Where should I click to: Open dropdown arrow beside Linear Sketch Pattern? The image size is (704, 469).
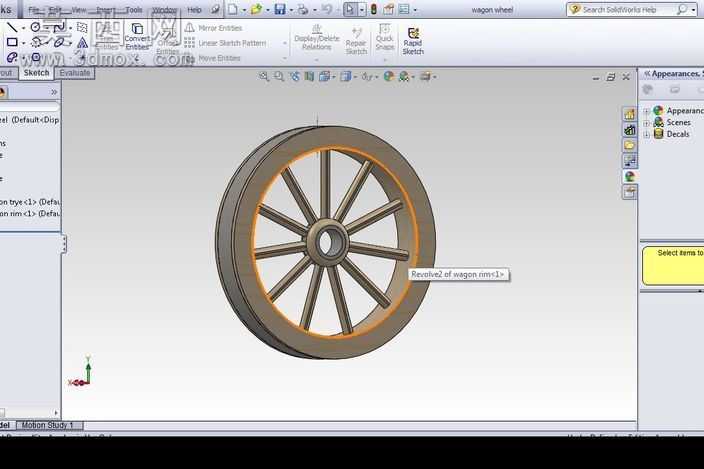click(x=285, y=43)
